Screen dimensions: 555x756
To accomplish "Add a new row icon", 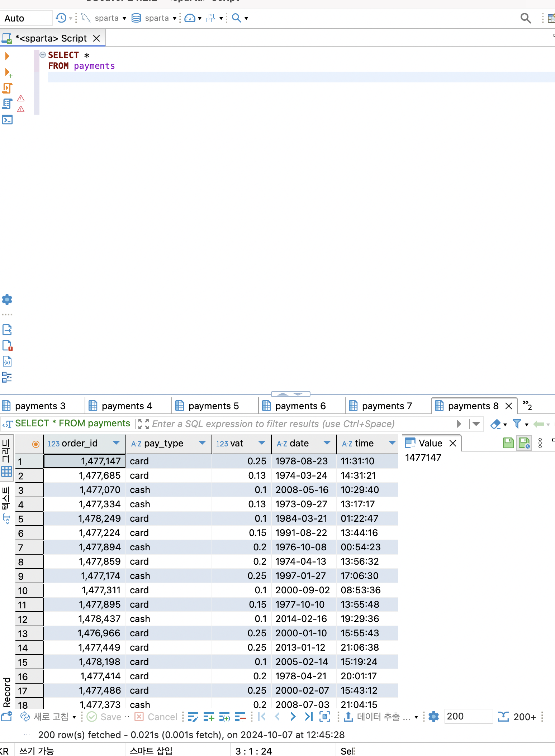I will [x=208, y=717].
